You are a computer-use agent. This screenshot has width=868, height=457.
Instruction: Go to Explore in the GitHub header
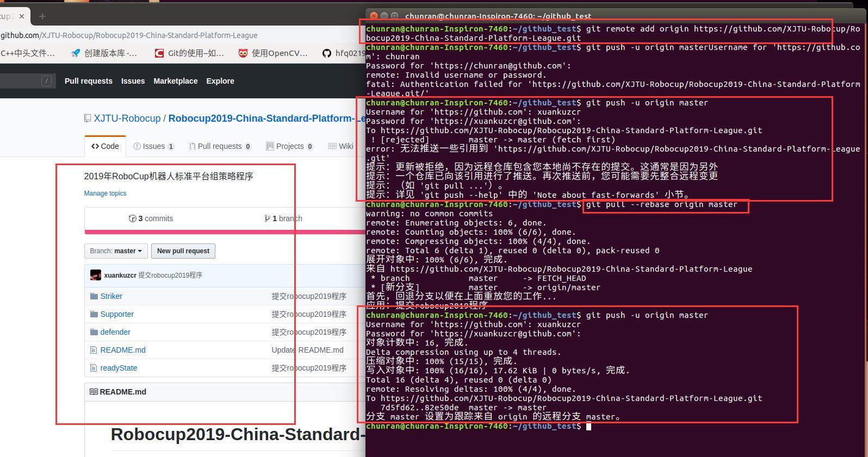click(220, 81)
